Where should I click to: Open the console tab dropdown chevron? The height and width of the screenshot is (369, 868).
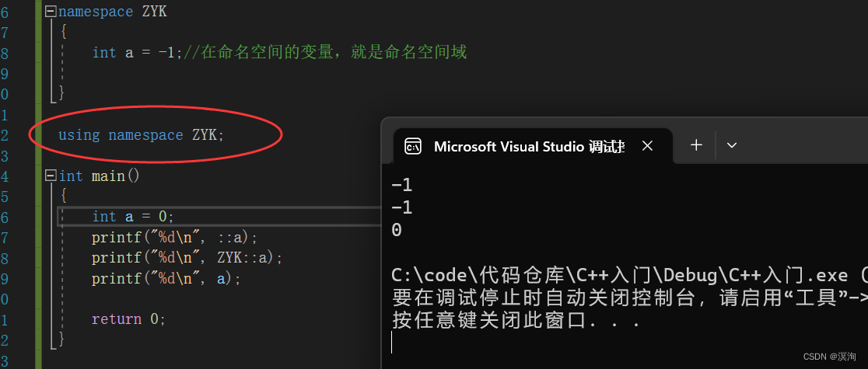point(731,145)
